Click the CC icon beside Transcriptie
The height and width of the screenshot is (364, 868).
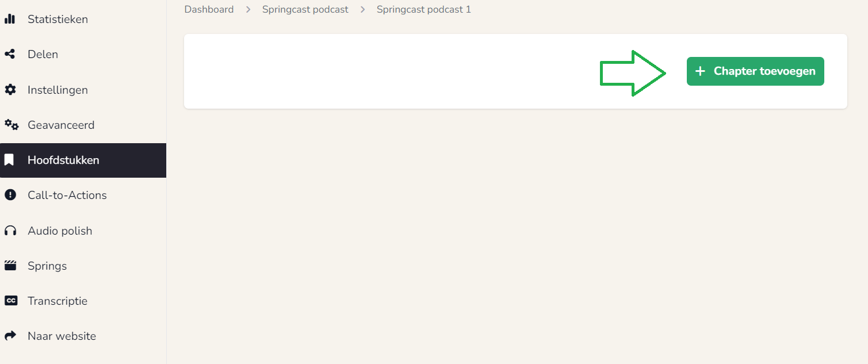click(11, 301)
